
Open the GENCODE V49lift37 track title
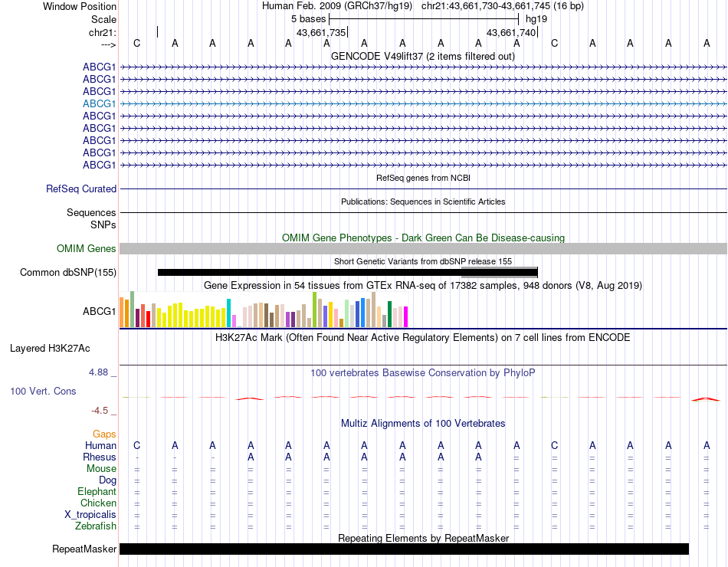point(422,56)
